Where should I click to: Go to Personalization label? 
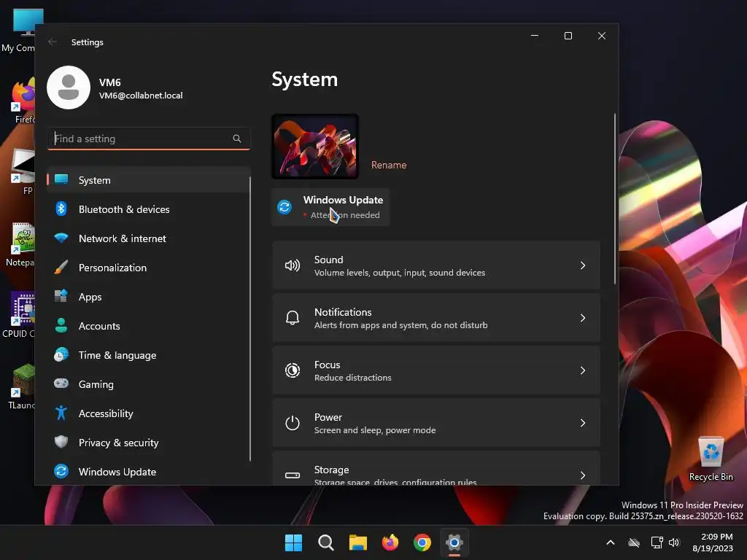pos(112,268)
